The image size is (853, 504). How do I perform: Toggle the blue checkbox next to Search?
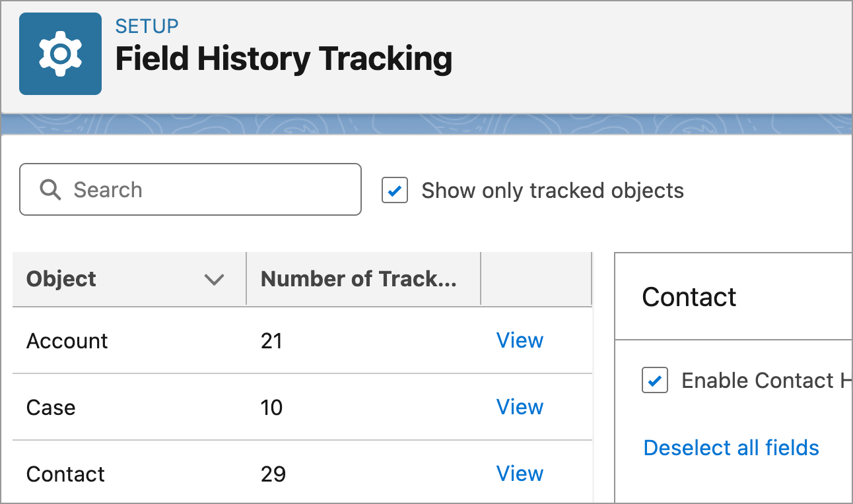pyautogui.click(x=394, y=190)
